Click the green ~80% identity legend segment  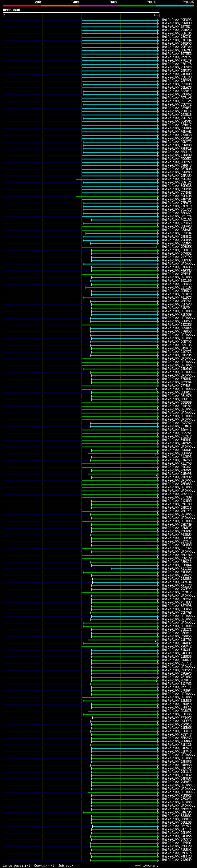[137, 6]
